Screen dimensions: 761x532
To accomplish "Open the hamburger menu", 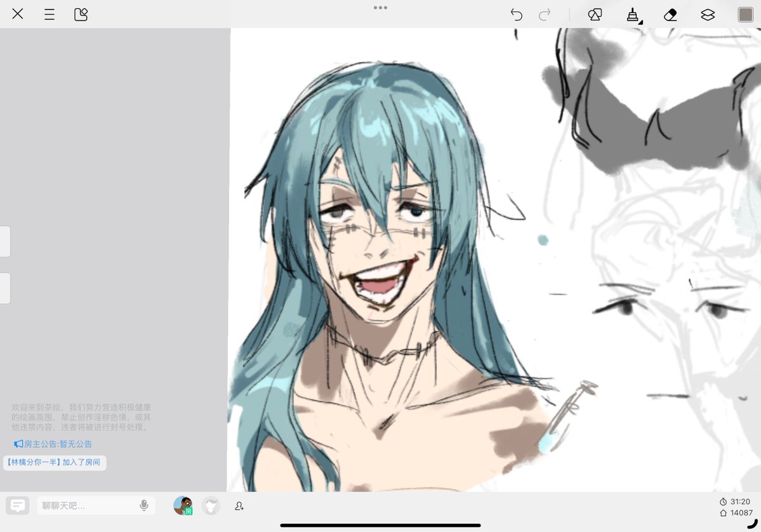I will 49,14.
